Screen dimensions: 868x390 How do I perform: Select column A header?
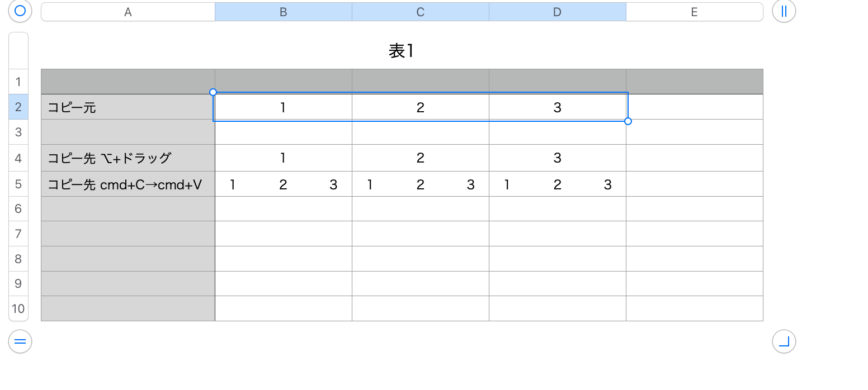[128, 12]
